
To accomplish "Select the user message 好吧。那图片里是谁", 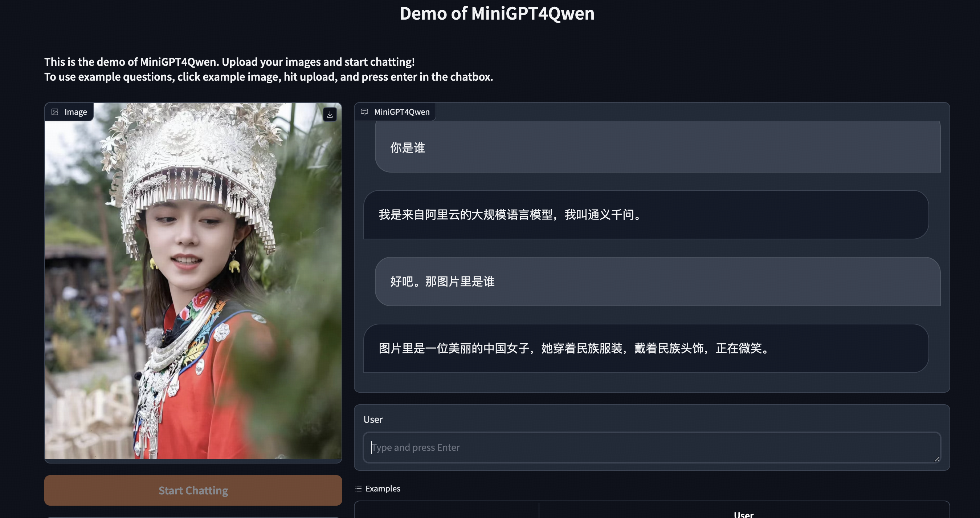I will tap(442, 282).
